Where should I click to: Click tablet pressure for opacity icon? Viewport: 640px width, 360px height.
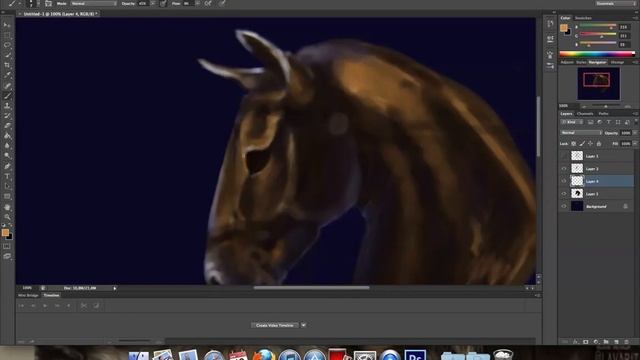(163, 3)
